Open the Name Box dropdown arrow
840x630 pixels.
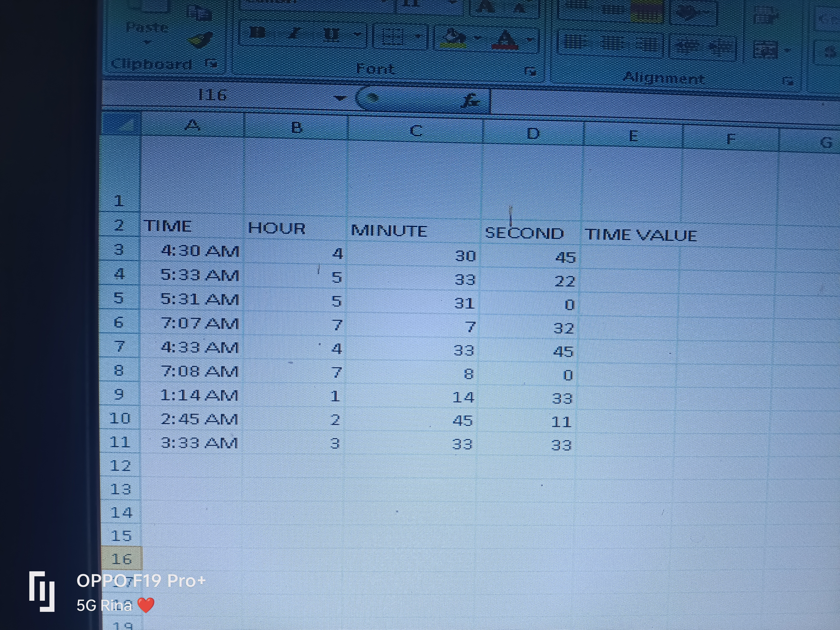click(x=340, y=98)
